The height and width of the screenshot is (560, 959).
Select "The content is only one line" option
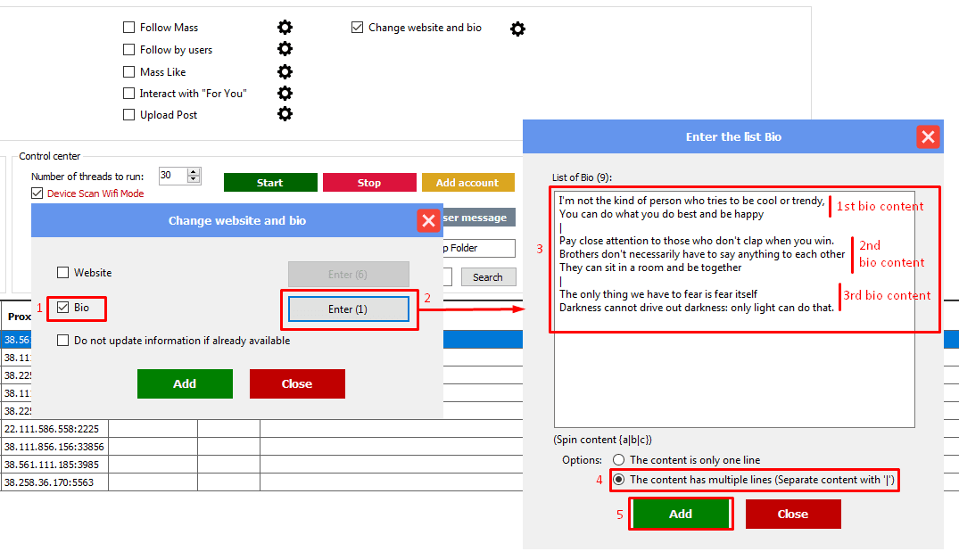tap(618, 460)
